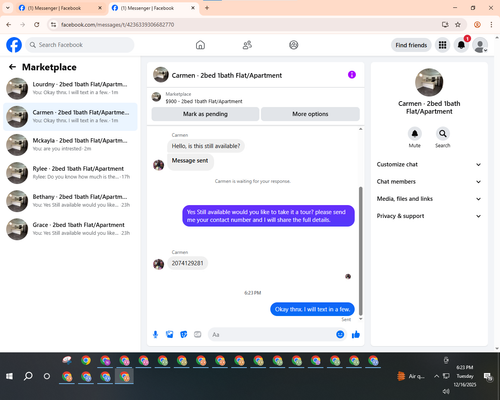
Task: Open the $900 Marketplace listing link
Action: 204,101
